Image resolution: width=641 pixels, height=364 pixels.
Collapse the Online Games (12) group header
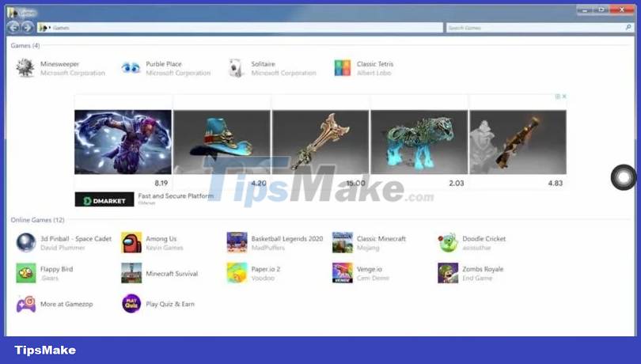tap(38, 220)
